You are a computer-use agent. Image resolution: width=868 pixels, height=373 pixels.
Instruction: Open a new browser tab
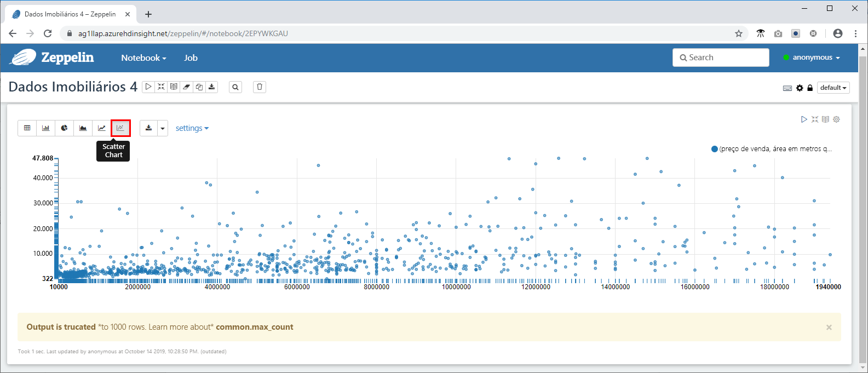(x=148, y=14)
